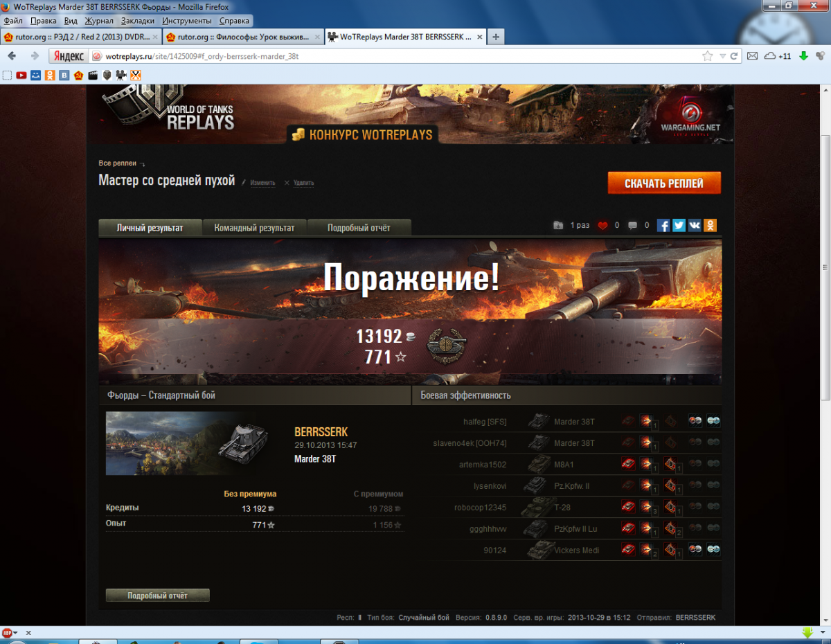Click the Удалить link

click(x=303, y=183)
